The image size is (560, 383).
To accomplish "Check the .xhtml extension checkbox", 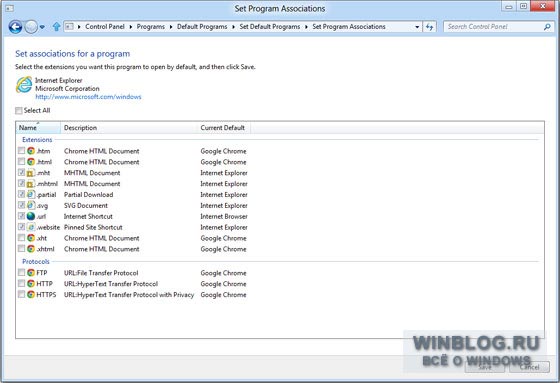I will coord(21,249).
